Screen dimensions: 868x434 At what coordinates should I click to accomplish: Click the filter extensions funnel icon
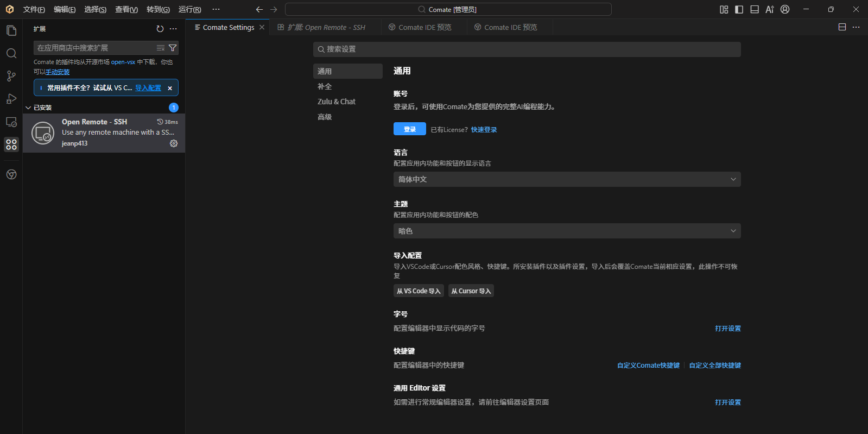coord(173,48)
